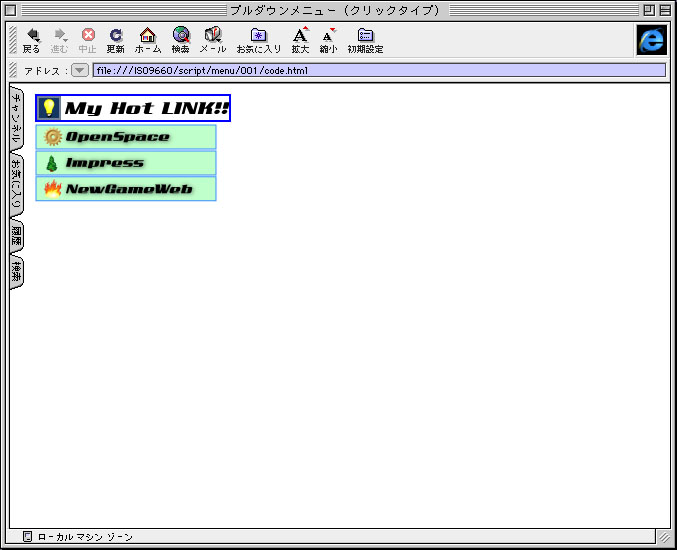
Task: Click the My Hot LINK!! menu header
Action: point(133,108)
